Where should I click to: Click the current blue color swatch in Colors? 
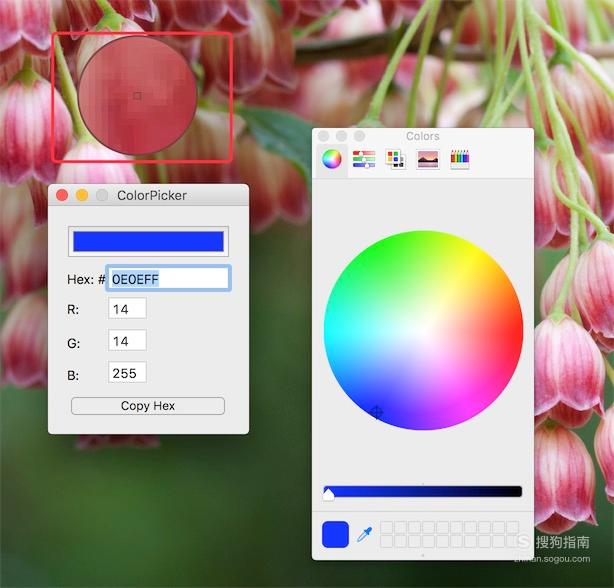point(335,534)
